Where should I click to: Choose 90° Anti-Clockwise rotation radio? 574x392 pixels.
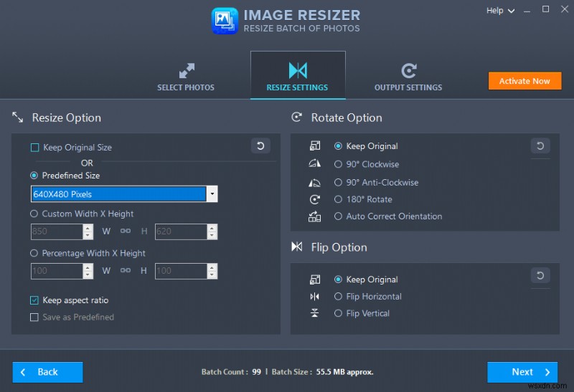(338, 182)
